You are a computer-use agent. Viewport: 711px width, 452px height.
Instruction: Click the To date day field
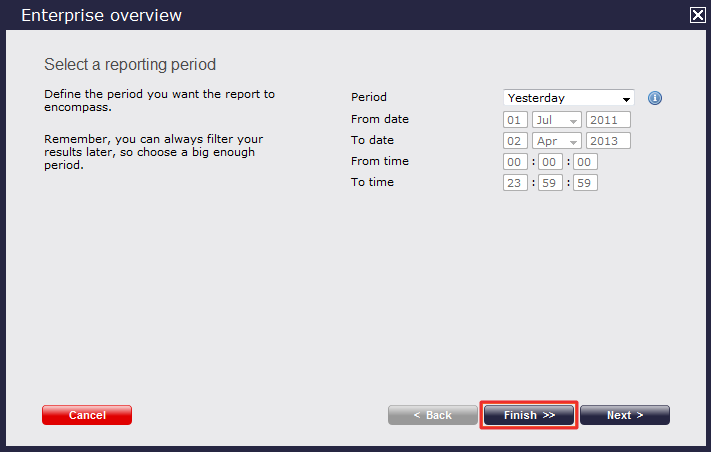(x=515, y=141)
